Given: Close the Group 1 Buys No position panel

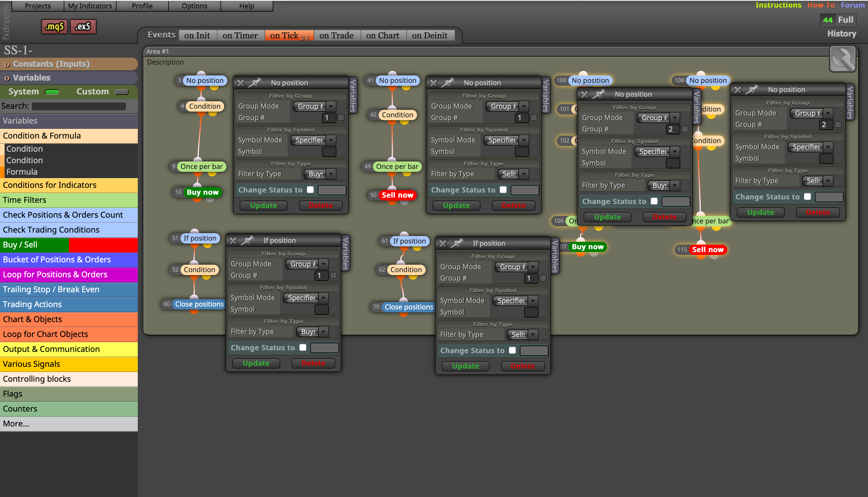Looking at the screenshot, I should pyautogui.click(x=241, y=83).
